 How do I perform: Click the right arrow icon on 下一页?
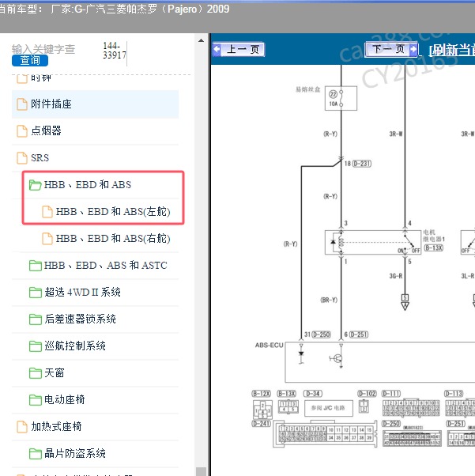tap(413, 49)
